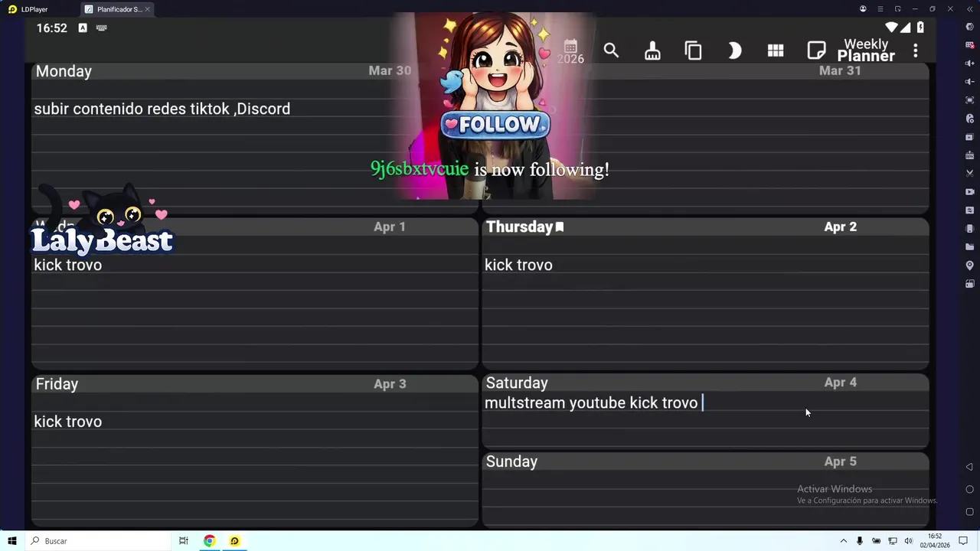Click the volume up sidebar icon
Image resolution: width=980 pixels, height=551 pixels.
pyautogui.click(x=970, y=64)
